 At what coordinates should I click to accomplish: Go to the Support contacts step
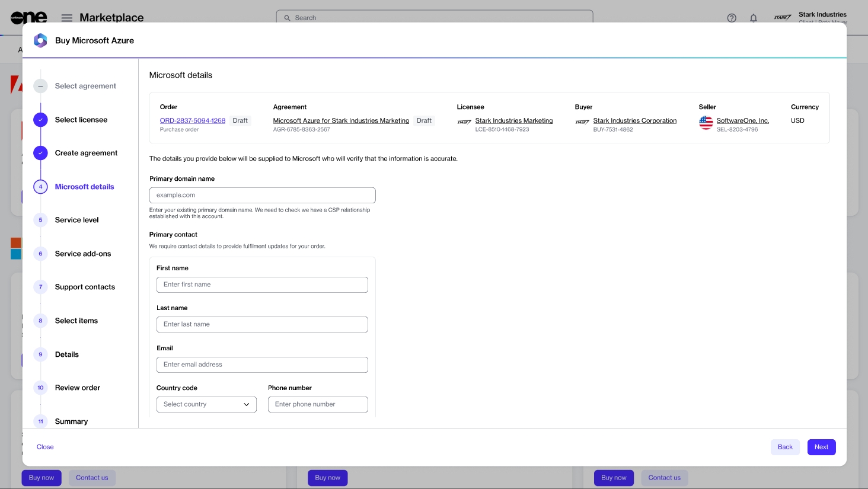pos(85,287)
